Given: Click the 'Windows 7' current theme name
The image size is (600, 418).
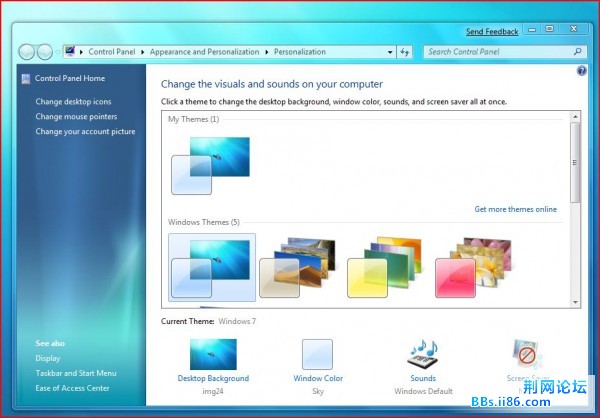Looking at the screenshot, I should pos(237,322).
